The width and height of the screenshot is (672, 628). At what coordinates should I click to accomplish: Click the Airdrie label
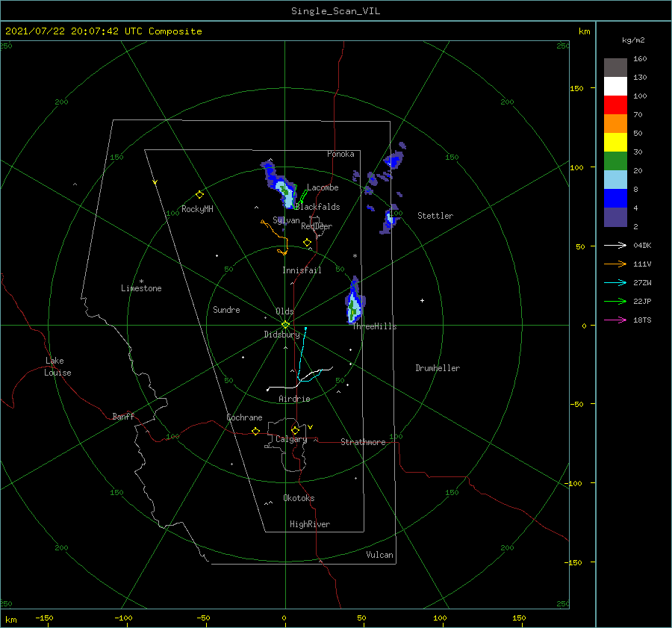coord(294,399)
